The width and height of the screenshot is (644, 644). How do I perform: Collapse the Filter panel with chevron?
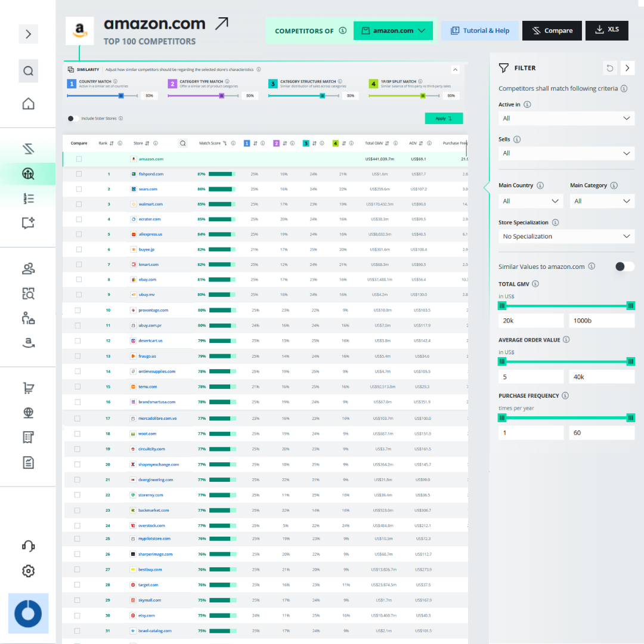[x=627, y=68]
